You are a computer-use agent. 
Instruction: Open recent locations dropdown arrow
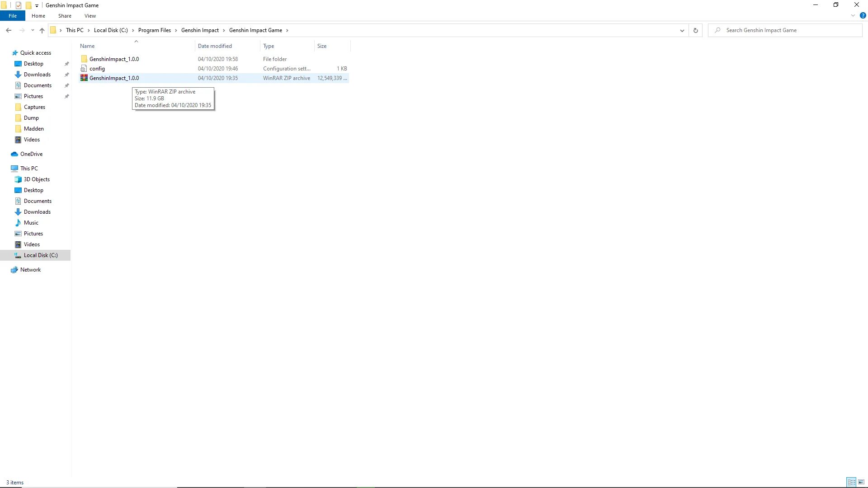tap(33, 30)
